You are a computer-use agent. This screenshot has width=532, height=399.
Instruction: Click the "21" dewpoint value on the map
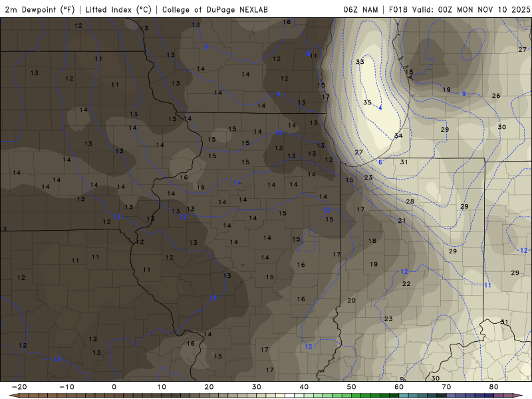[402, 221]
